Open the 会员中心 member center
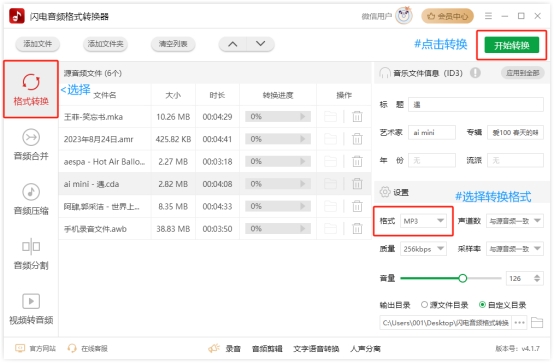Viewport: 554px width, 363px height. pyautogui.click(x=447, y=16)
